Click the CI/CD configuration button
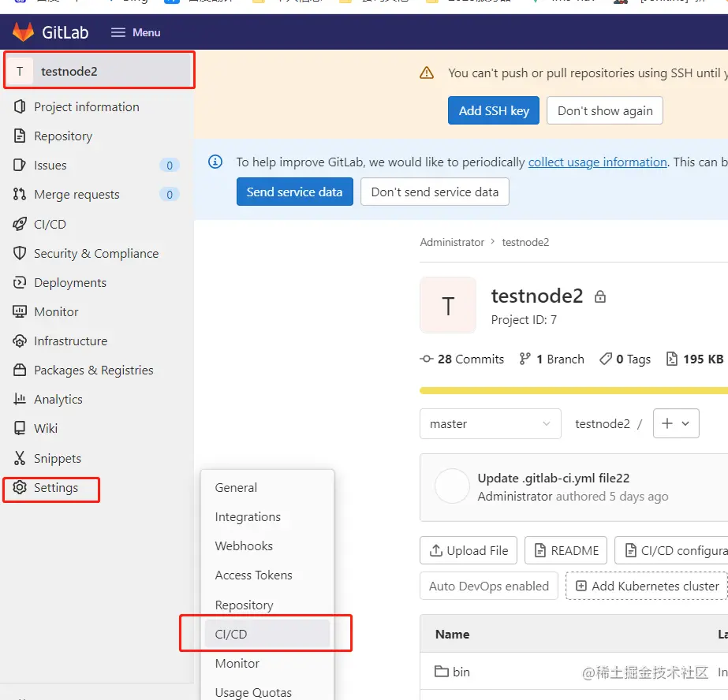Screen dimensions: 728x700 click(671, 550)
